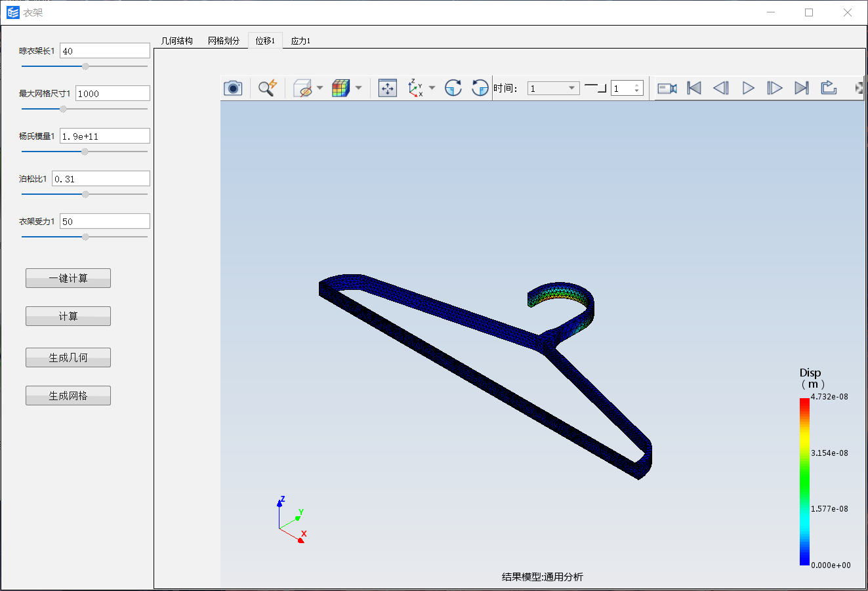Click the XYZ coordinate triad in viewport
Screen dimensions: 868x591
[292, 520]
